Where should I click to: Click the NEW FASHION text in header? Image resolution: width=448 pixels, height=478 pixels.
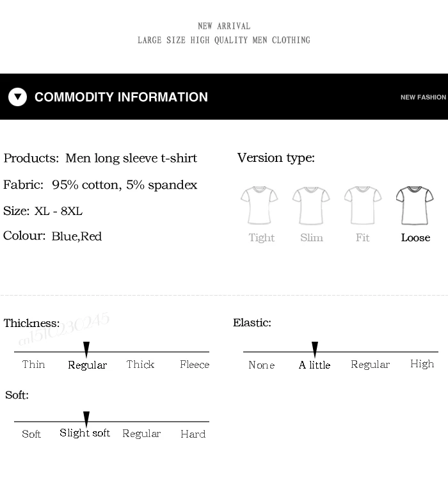tap(423, 97)
